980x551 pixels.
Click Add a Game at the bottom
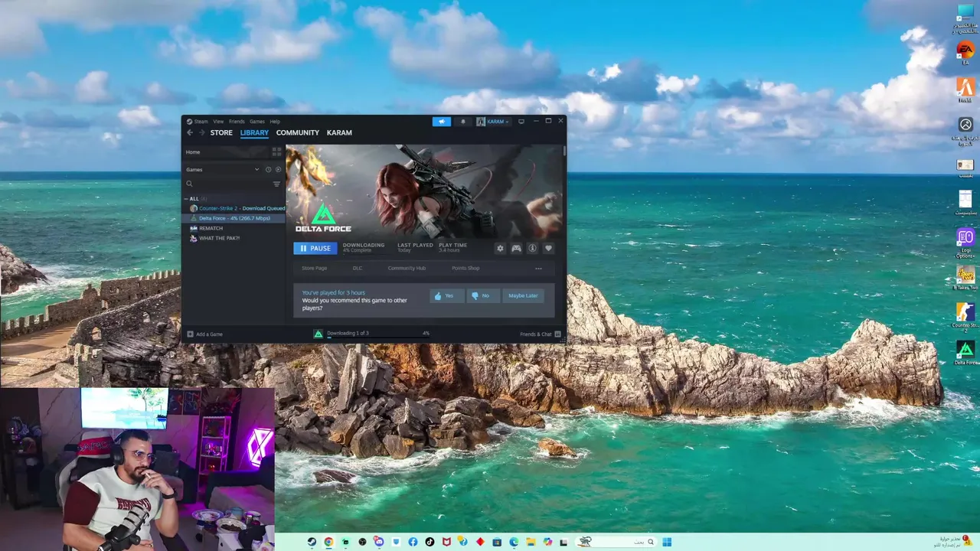pyautogui.click(x=205, y=334)
